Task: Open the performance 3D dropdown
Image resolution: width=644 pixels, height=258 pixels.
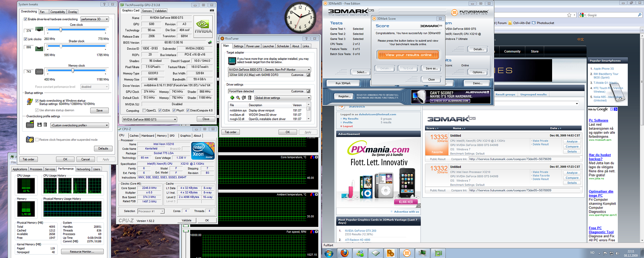Action: (95, 19)
